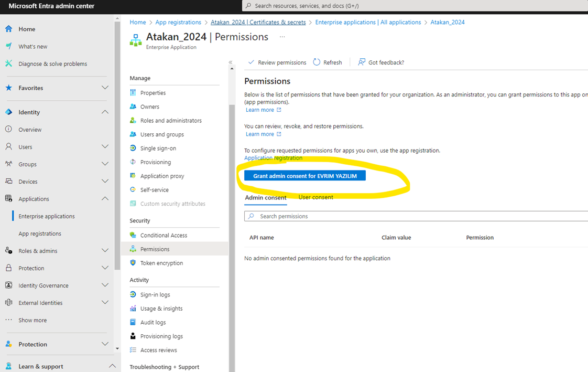Click the top Search resources, services, and docs bar

point(415,6)
